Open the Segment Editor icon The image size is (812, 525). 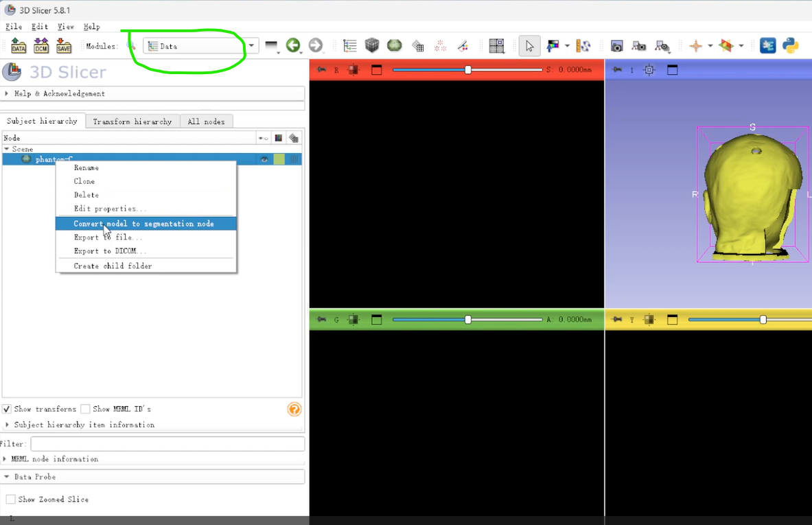[463, 46]
